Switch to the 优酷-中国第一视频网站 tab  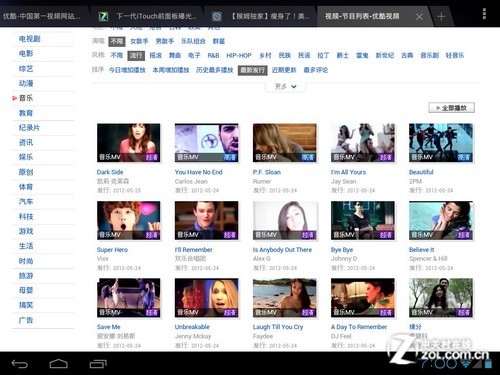[42, 16]
